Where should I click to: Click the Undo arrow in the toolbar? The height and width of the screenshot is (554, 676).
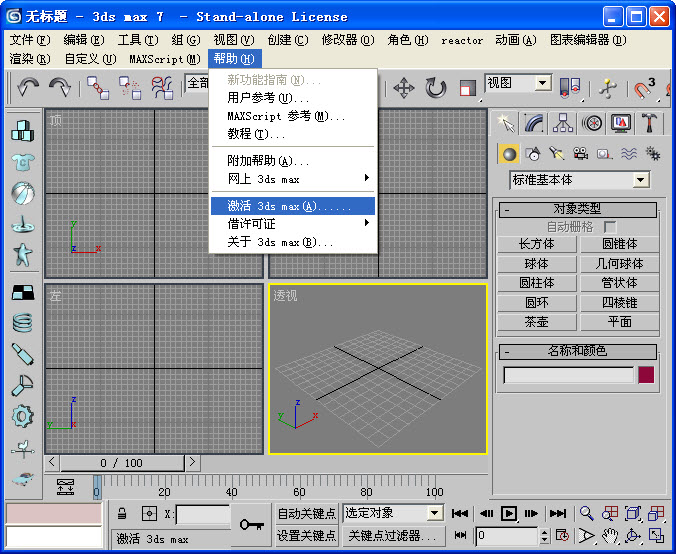pos(28,87)
